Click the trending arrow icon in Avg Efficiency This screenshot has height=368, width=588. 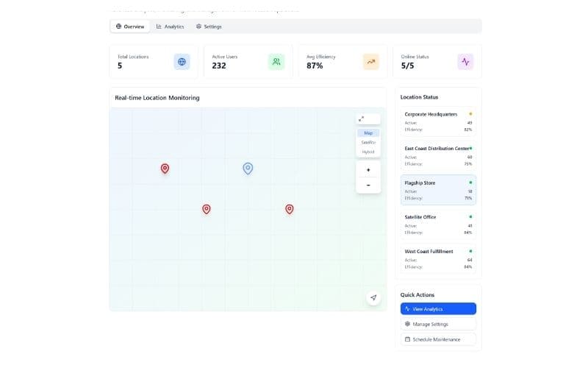[x=370, y=62]
